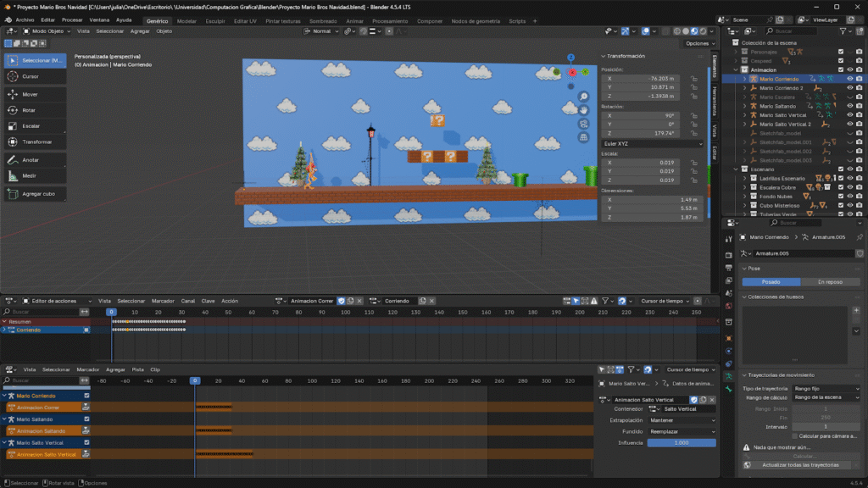Click Actualizar todas las trayectorias button
Viewport: 868px width, 488px height.
(x=800, y=464)
